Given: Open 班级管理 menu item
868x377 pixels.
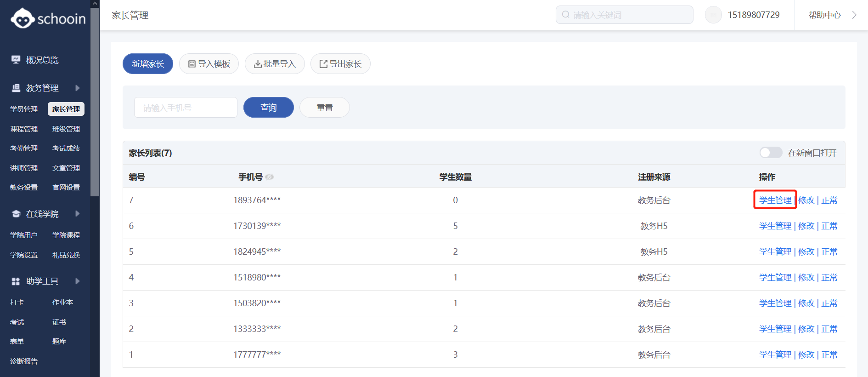Looking at the screenshot, I should tap(66, 129).
